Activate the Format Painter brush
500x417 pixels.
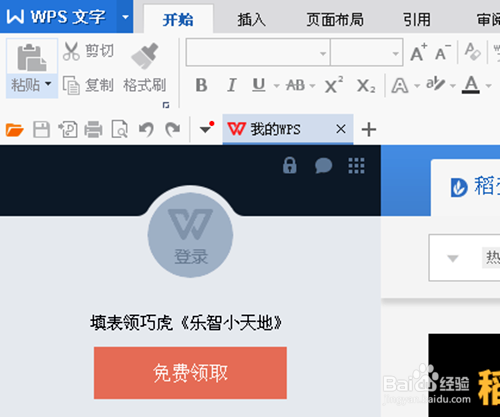pyautogui.click(x=145, y=55)
